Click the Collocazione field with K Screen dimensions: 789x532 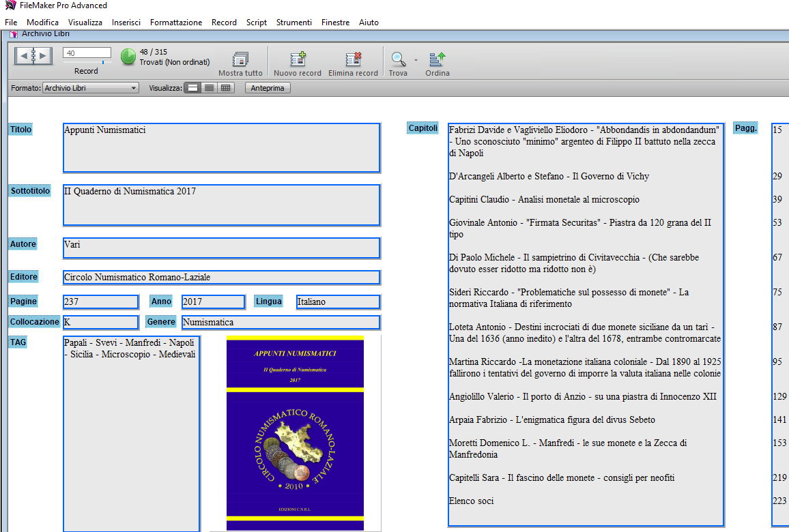(100, 323)
